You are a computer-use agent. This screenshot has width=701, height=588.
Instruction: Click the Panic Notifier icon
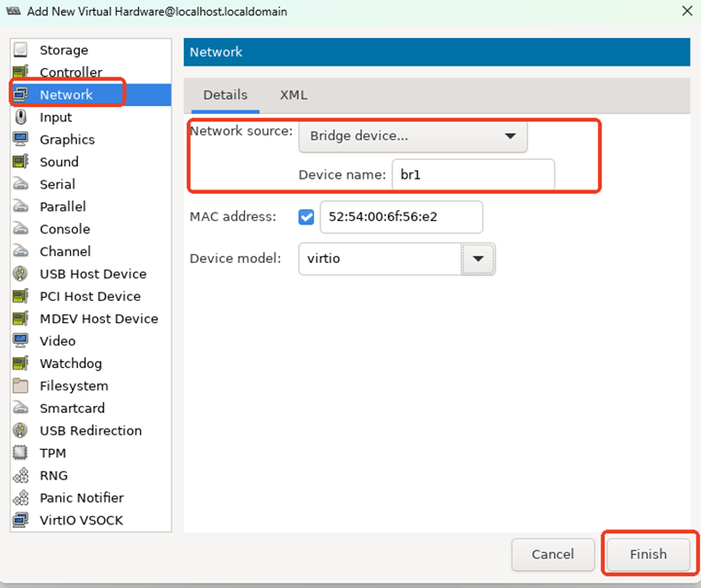point(21,497)
